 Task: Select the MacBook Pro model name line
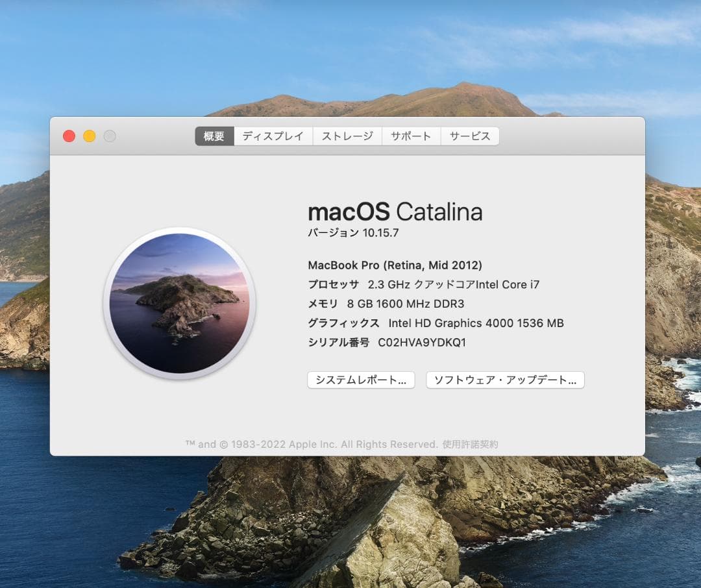(x=395, y=265)
